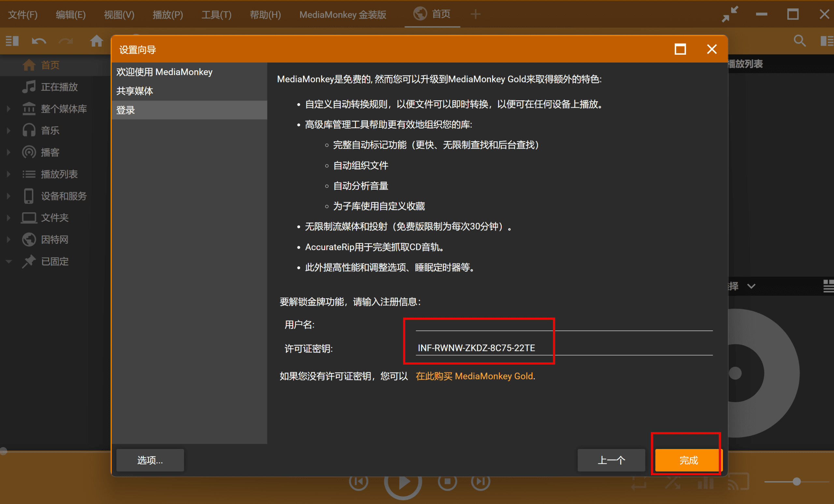Open the search magnifier icon
This screenshot has height=504, width=834.
799,41
